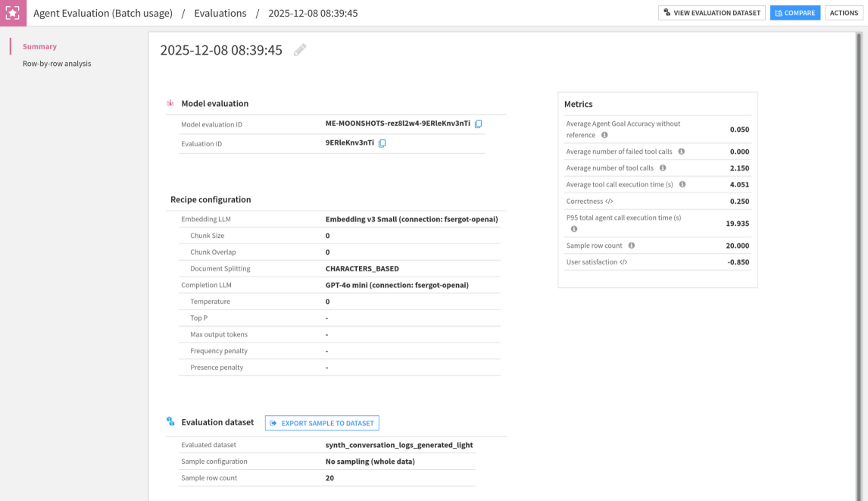Image resolution: width=868 pixels, height=501 pixels.
Task: Click the Compare button
Action: [x=795, y=13]
